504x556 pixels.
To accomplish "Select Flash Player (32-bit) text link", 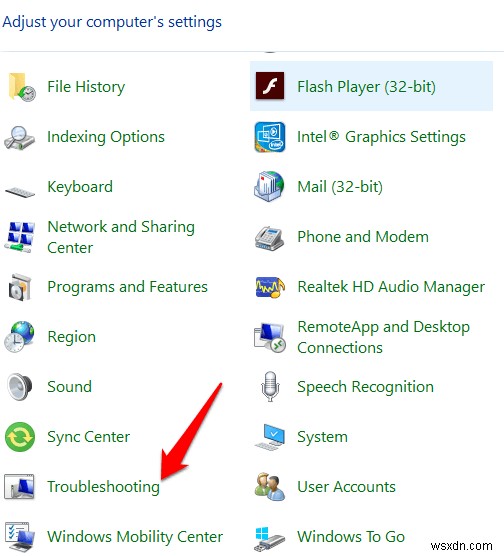I will [366, 87].
